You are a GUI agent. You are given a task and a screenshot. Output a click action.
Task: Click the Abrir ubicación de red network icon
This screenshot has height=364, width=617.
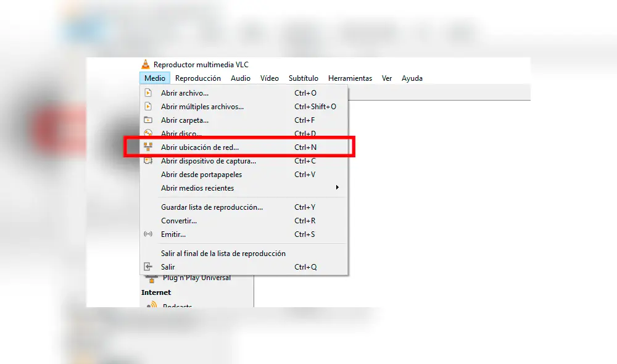coord(148,147)
